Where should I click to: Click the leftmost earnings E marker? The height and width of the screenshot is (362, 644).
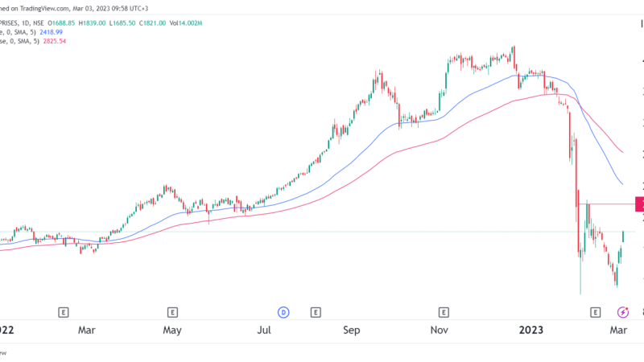click(63, 311)
